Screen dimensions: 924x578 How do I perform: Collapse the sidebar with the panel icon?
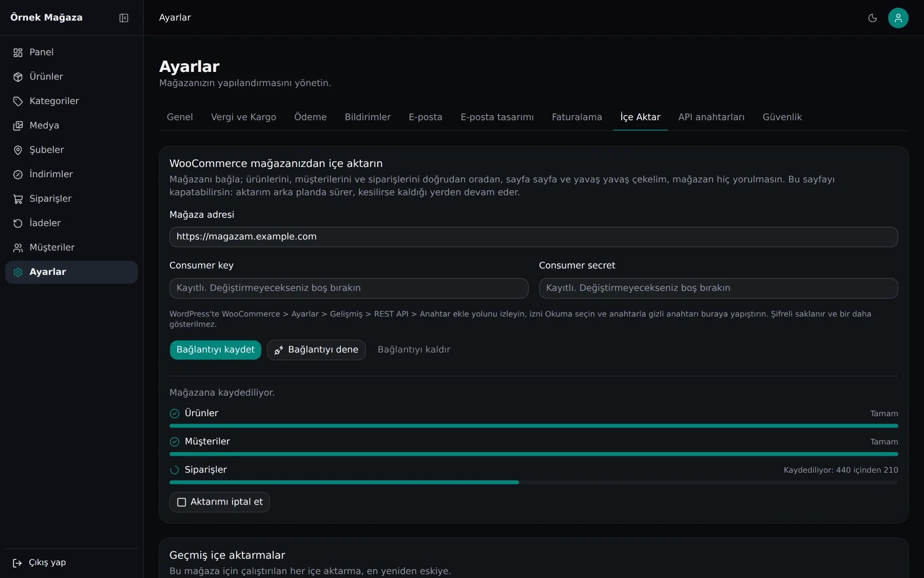tap(124, 18)
